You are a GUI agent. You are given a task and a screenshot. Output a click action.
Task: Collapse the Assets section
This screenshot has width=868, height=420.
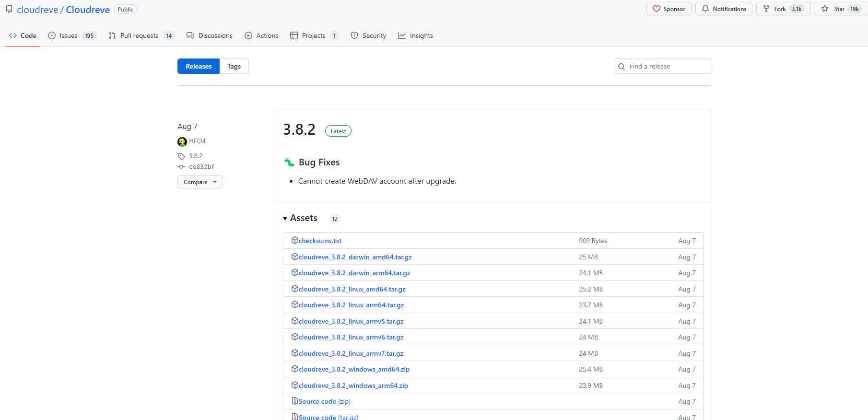coord(300,218)
